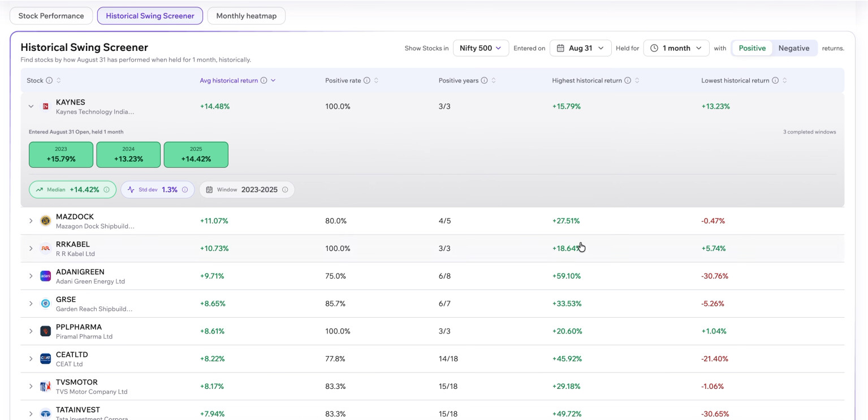The height and width of the screenshot is (420, 868).
Task: Sort by Positive rate column arrows
Action: (376, 80)
